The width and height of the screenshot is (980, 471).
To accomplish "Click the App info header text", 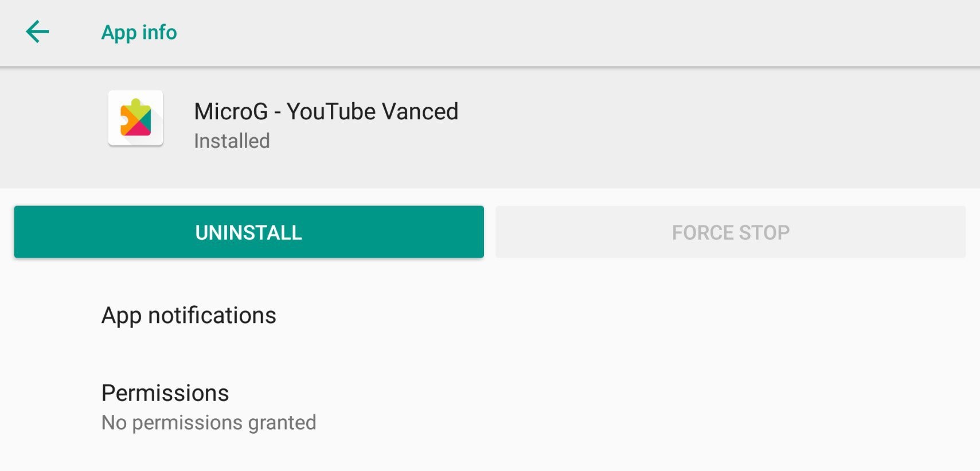I will point(139,33).
